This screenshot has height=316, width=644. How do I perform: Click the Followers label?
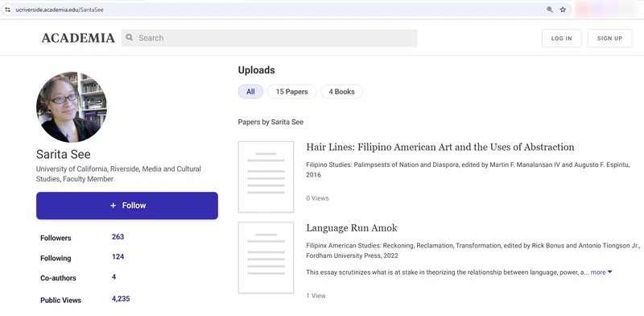pyautogui.click(x=56, y=238)
